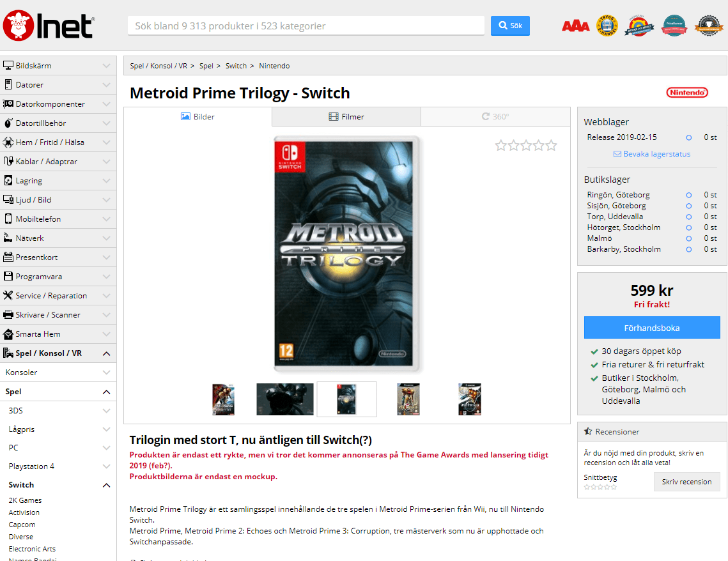Click the product search field

[306, 26]
